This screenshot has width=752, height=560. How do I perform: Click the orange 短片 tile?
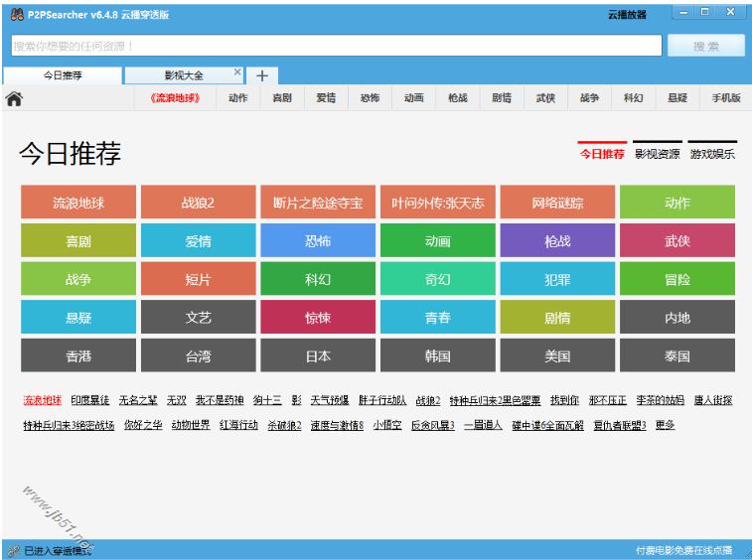pos(198,279)
